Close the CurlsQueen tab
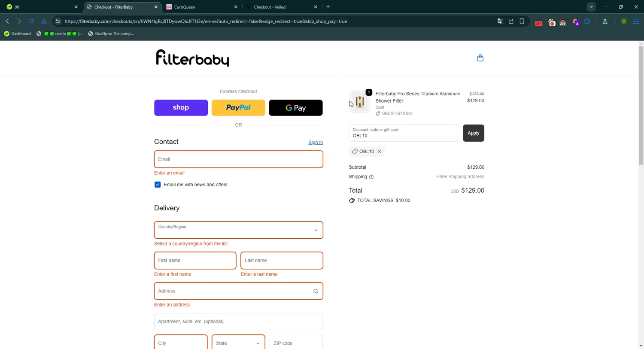This screenshot has height=349, width=644. pos(236,7)
